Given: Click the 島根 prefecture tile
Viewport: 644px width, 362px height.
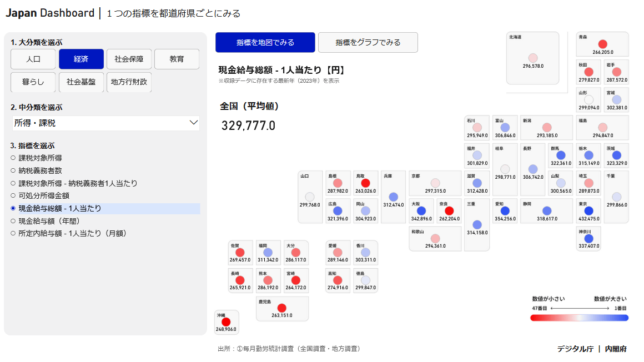Looking at the screenshot, I should point(337,183).
